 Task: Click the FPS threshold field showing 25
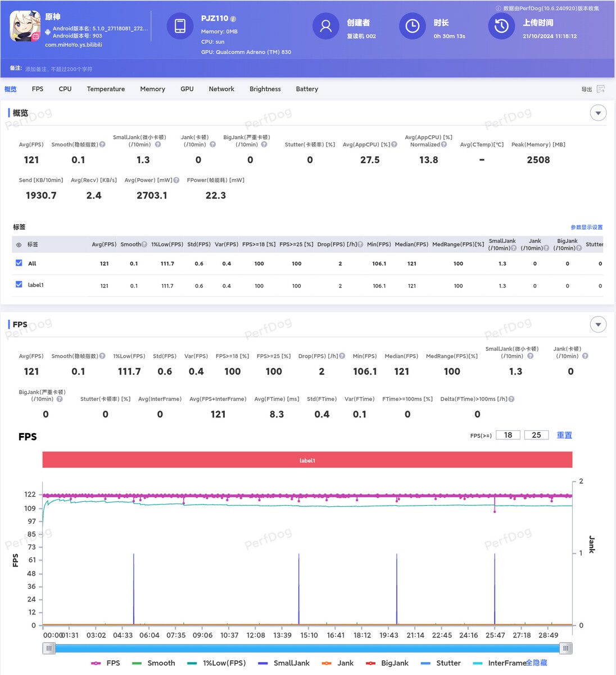(x=536, y=435)
